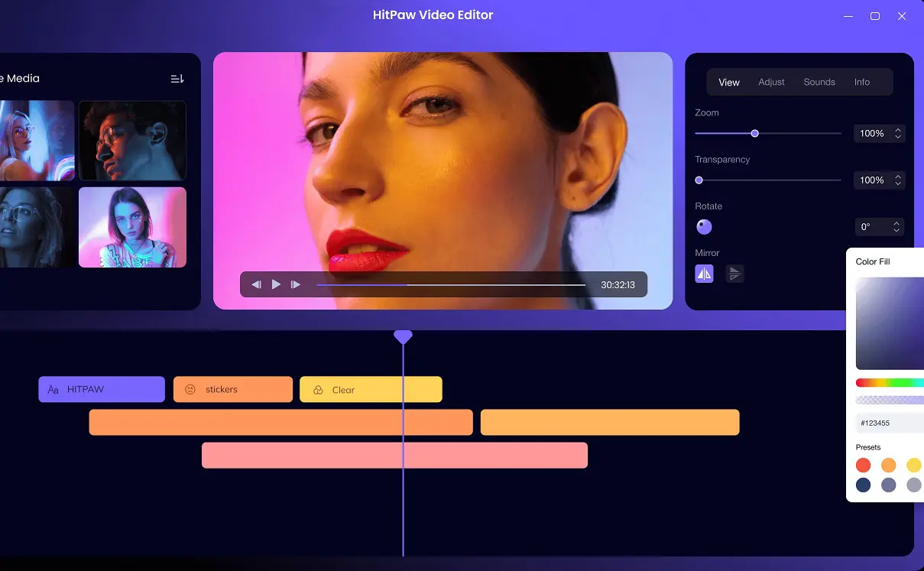924x571 pixels.
Task: Click the timeline playhead marker
Action: point(403,336)
